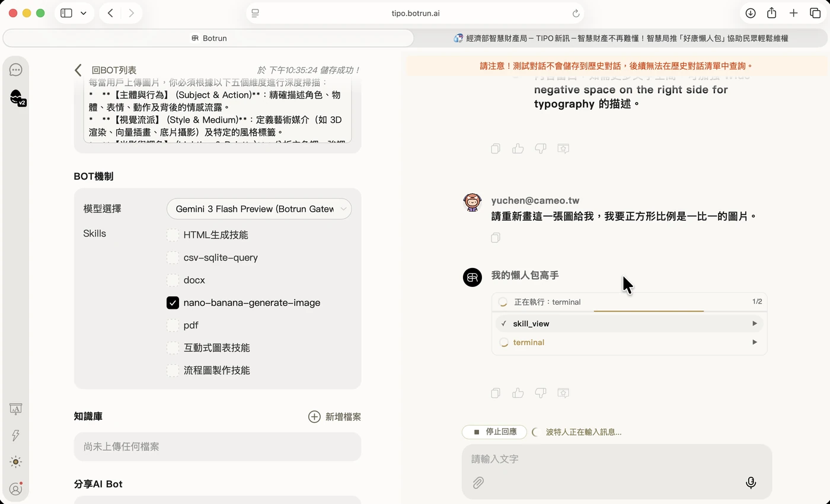The width and height of the screenshot is (830, 504).
Task: Click the paperclip attachment icon
Action: (x=478, y=483)
